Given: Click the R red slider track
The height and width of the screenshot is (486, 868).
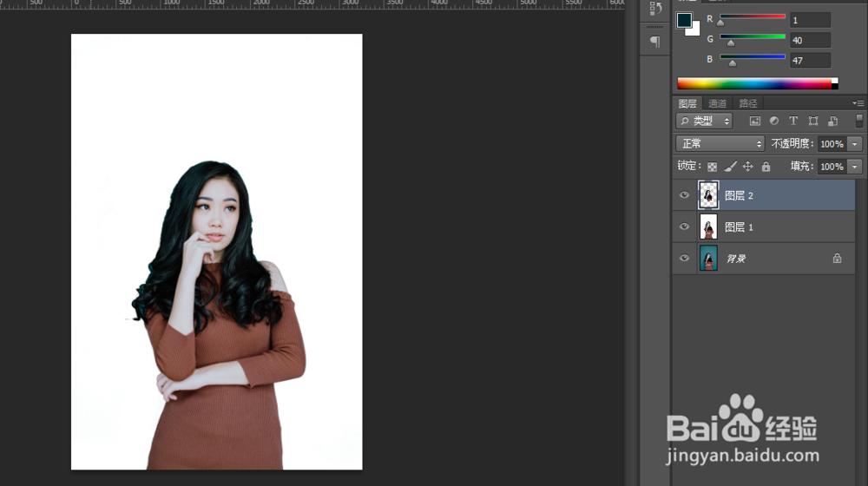Looking at the screenshot, I should click(x=753, y=16).
